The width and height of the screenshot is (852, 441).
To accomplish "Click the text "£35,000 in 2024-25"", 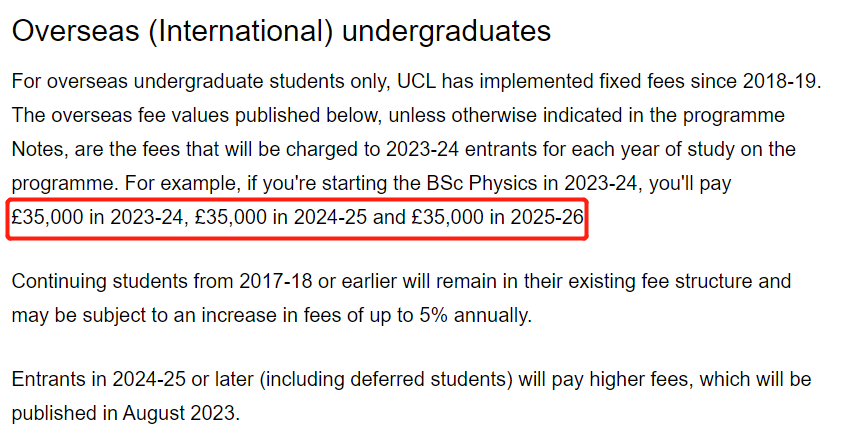I will (x=280, y=218).
